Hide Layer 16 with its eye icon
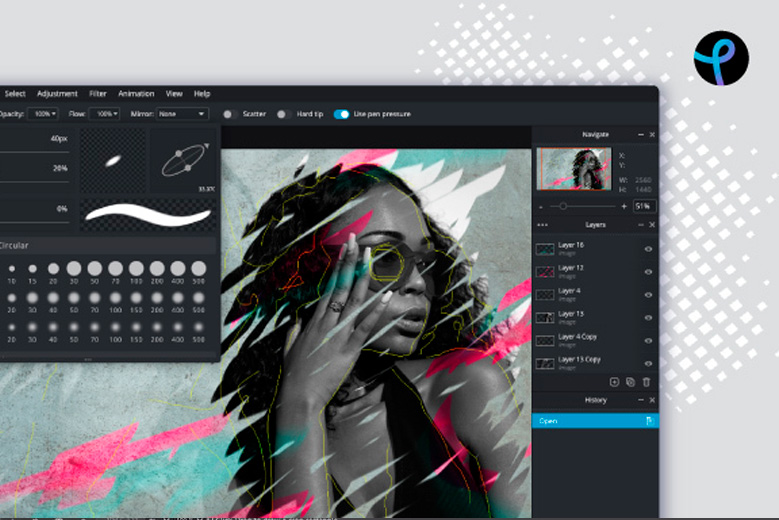Viewport: 779px width, 520px height. 648,249
